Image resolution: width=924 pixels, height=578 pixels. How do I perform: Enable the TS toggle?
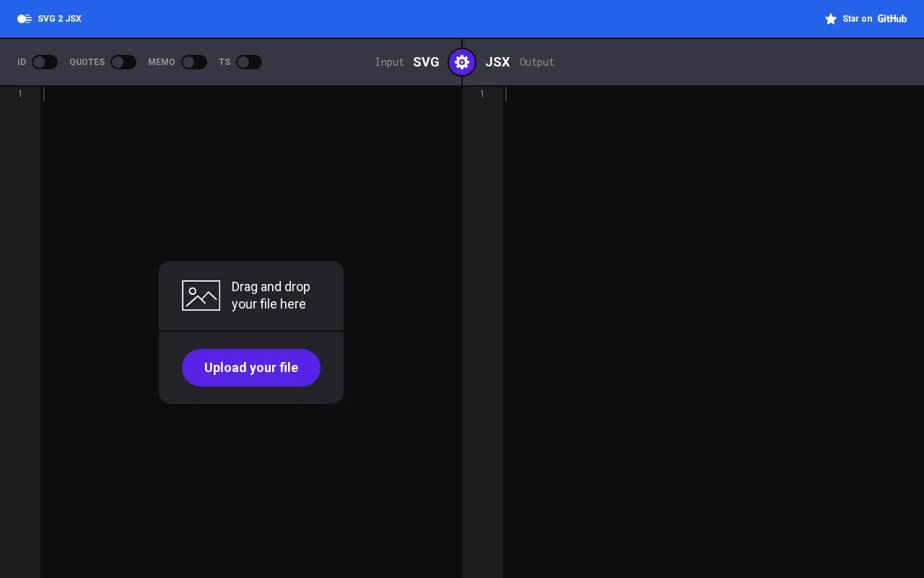coord(249,62)
